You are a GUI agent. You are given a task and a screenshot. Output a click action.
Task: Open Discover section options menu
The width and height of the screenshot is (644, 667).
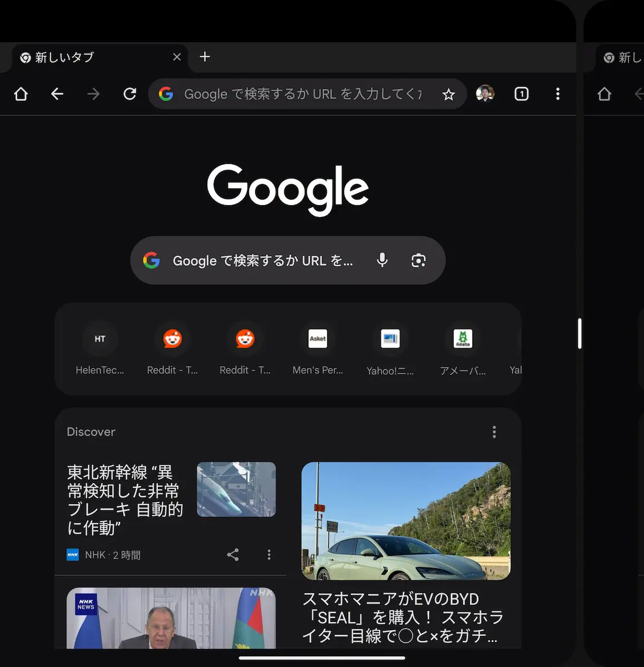494,432
